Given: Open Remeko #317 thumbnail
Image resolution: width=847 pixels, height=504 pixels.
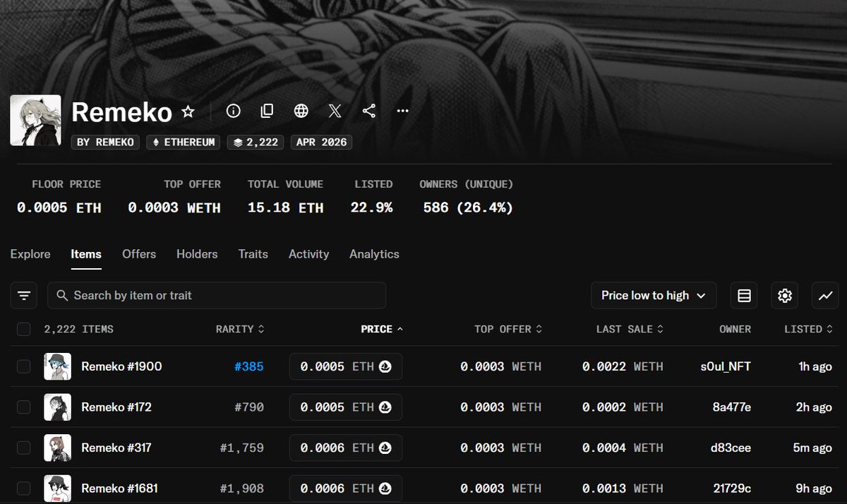Looking at the screenshot, I should (x=57, y=448).
